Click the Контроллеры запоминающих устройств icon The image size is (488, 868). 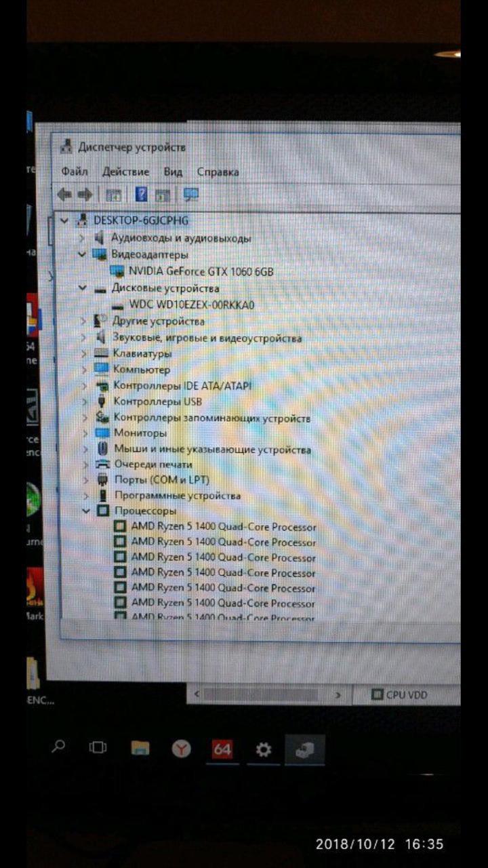coord(102,417)
